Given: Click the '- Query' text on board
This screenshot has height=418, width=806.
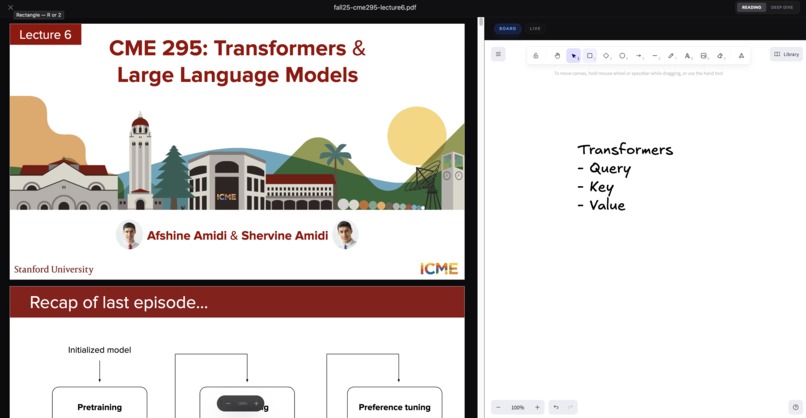Looking at the screenshot, I should (604, 169).
